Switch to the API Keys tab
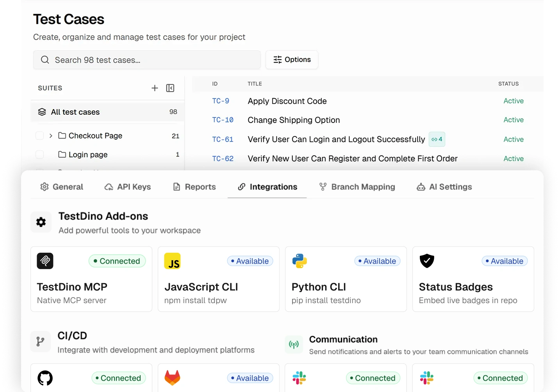The image size is (560, 392). tap(128, 187)
